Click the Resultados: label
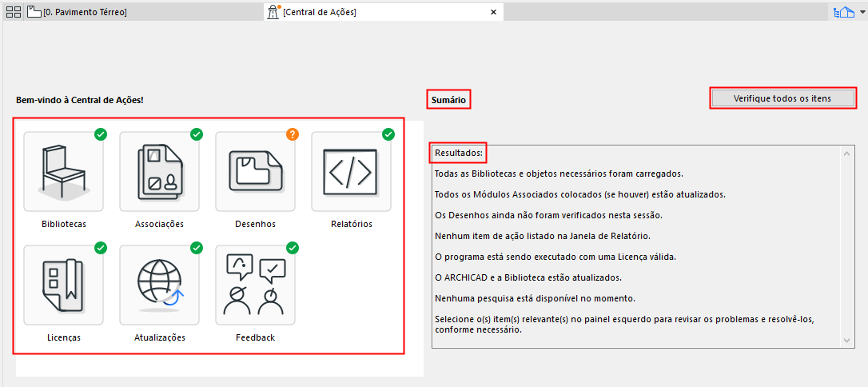Screen dimensions: 868x387 tap(459, 152)
